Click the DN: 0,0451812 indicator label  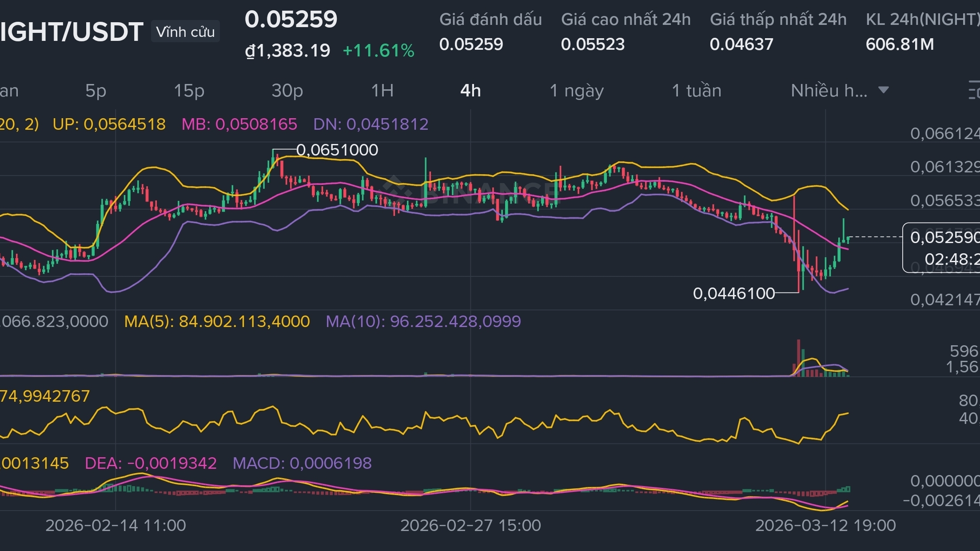(370, 124)
